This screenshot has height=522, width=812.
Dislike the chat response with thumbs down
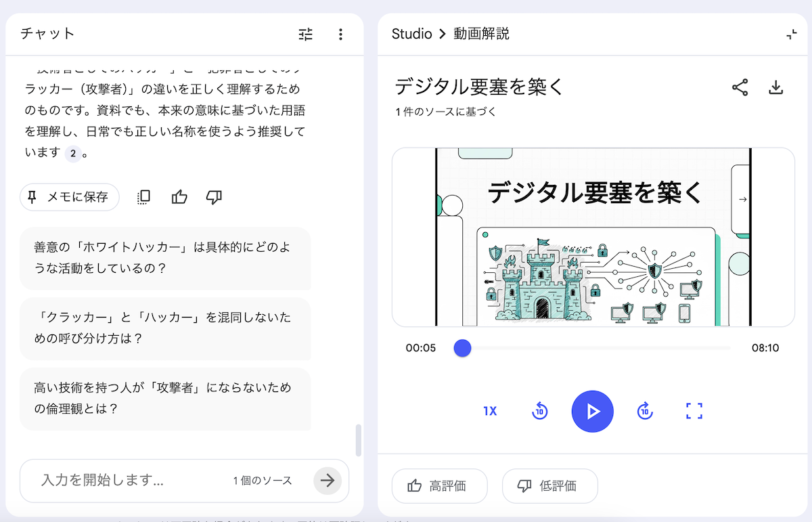(214, 197)
